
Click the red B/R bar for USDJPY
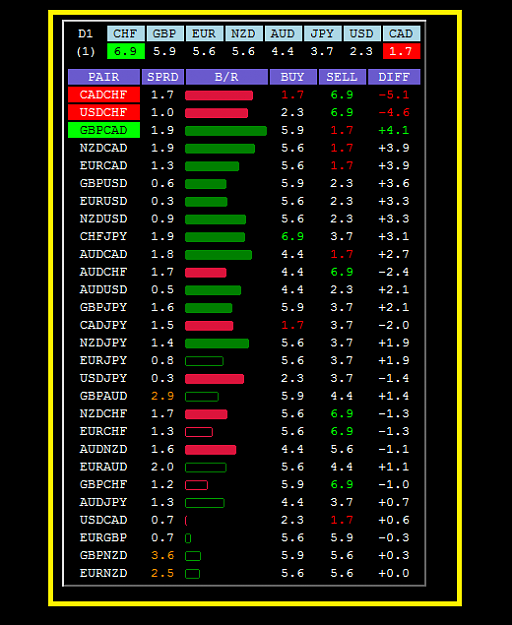pos(214,379)
